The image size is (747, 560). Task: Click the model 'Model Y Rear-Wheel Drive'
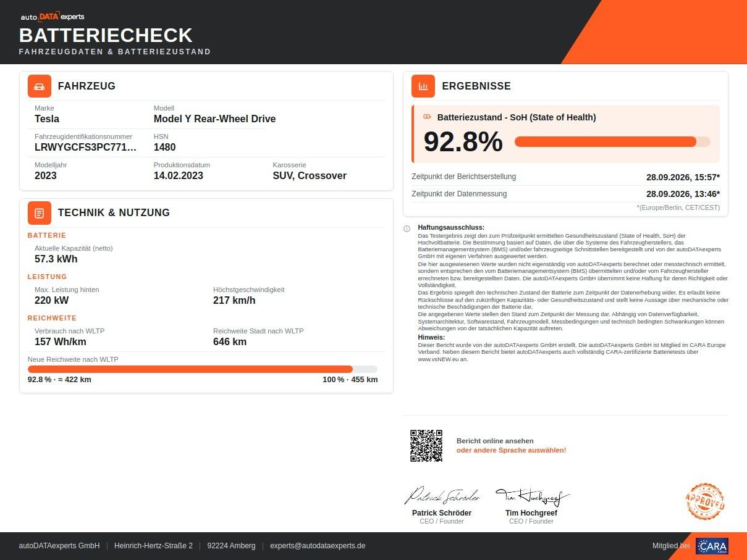coord(214,119)
